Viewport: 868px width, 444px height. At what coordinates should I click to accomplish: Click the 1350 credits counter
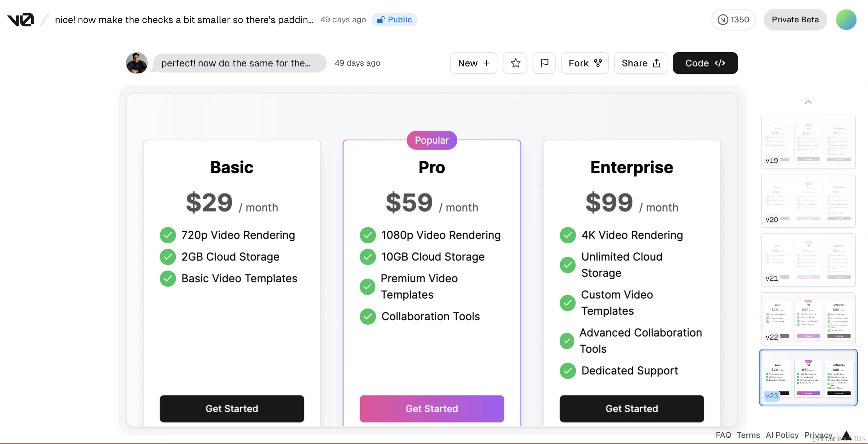733,20
